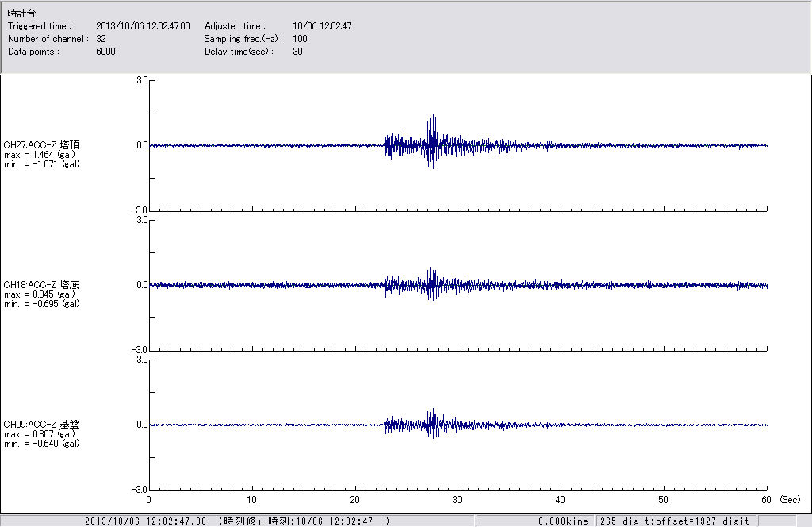Click the peak of the CH27 waveform

pyautogui.click(x=434, y=117)
